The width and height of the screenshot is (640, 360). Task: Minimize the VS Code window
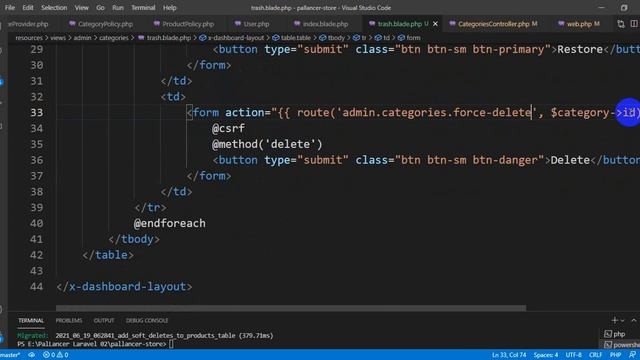601,8
